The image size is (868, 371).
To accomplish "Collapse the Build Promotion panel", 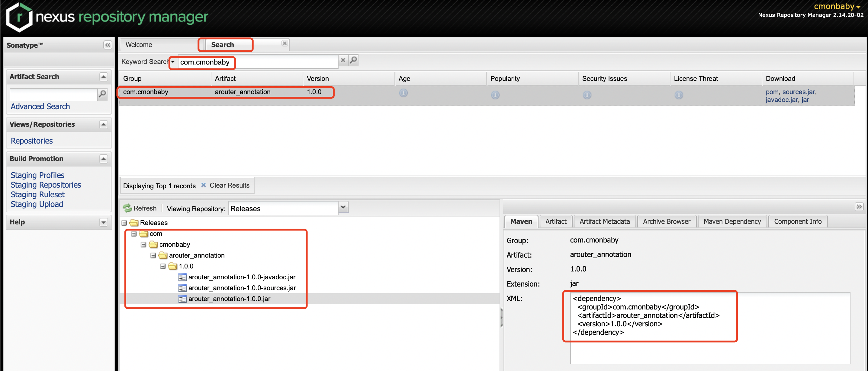I will [104, 159].
